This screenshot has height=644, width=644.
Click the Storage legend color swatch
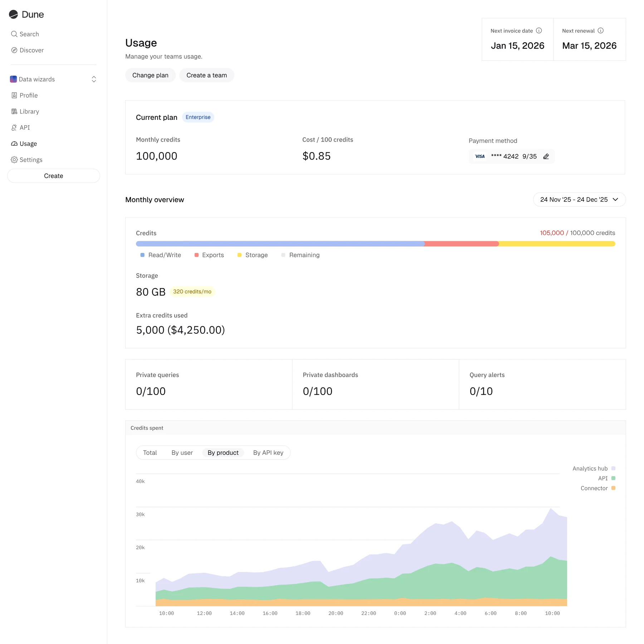coord(240,255)
